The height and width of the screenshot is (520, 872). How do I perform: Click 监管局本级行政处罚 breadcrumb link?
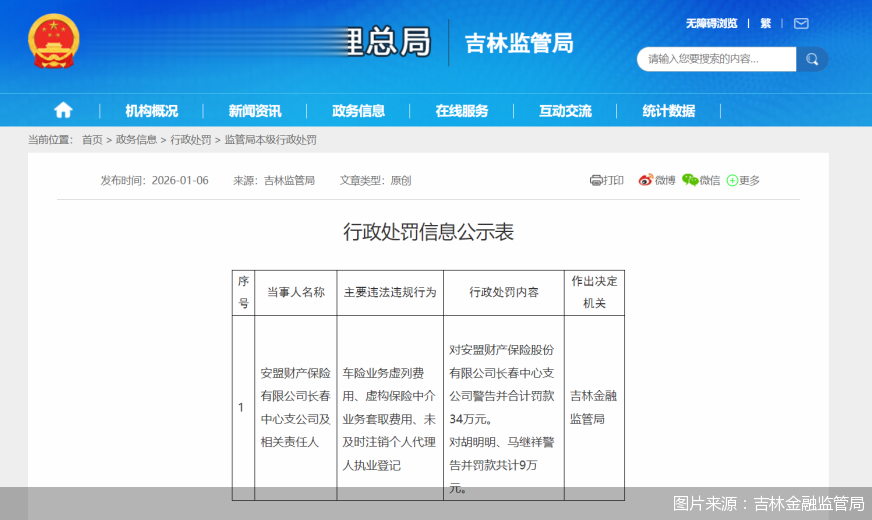270,140
